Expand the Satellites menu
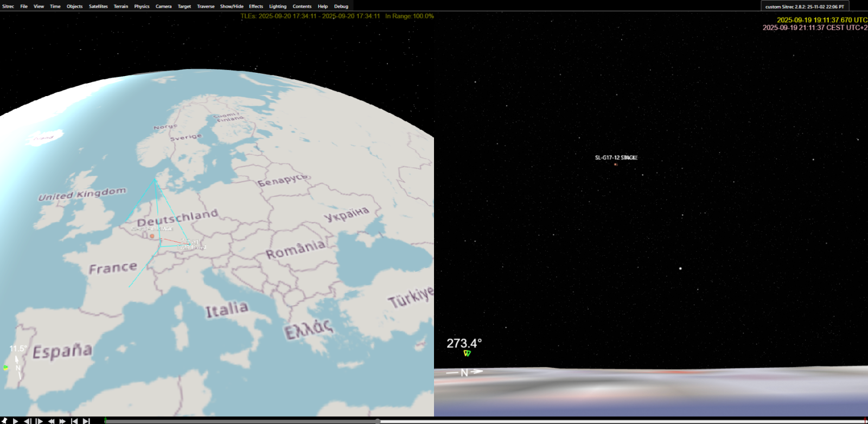Image resolution: width=868 pixels, height=424 pixels. point(98,7)
